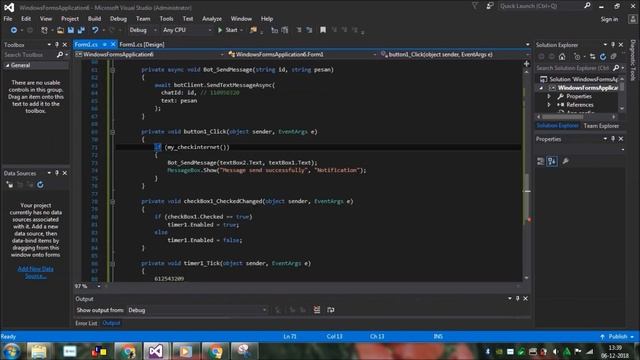The height and width of the screenshot is (360, 640).
Task: Click the Alphabetical sort icon in Properties
Action: tap(552, 162)
